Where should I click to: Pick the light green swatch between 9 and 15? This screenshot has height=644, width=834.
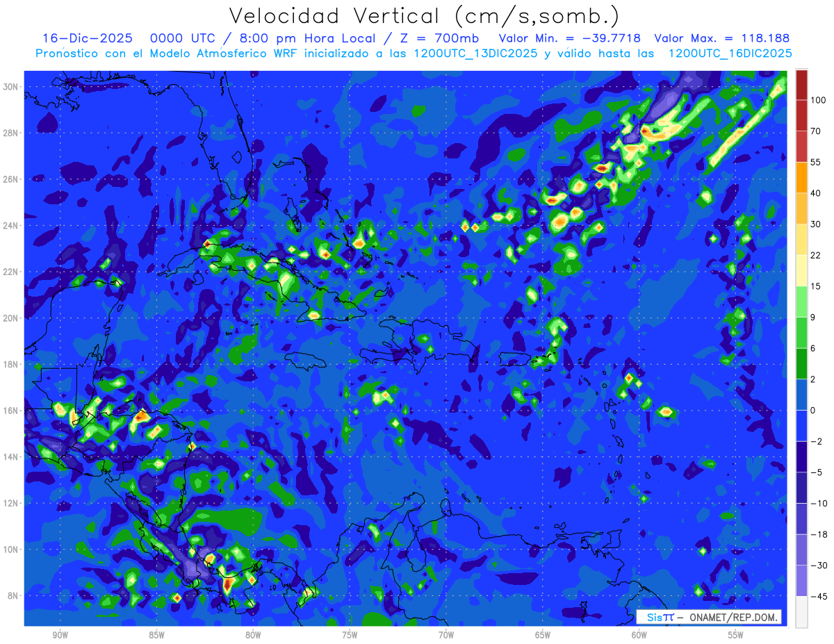[x=801, y=302]
